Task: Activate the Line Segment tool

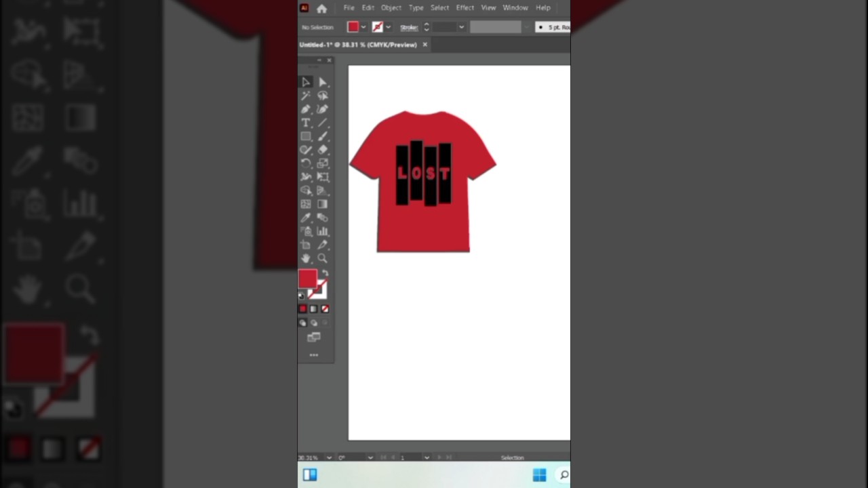Action: click(323, 123)
